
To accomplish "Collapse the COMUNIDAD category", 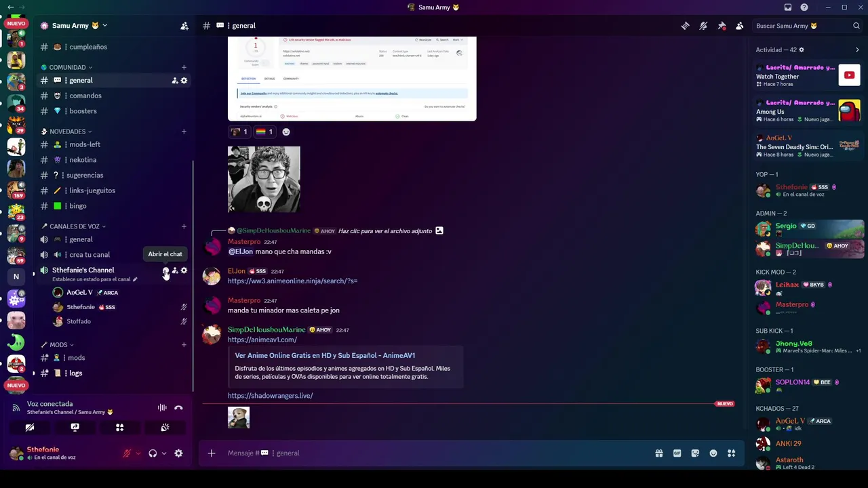I will click(x=66, y=67).
